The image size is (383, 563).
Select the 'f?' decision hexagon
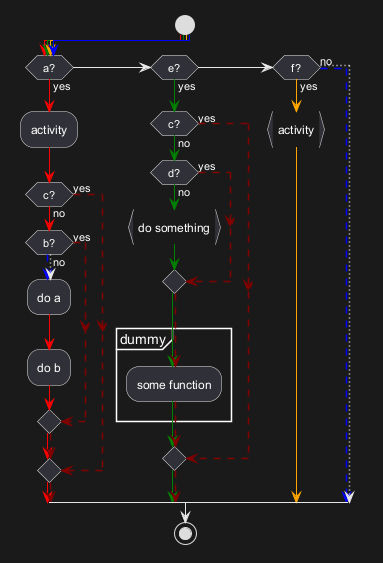pos(296,68)
